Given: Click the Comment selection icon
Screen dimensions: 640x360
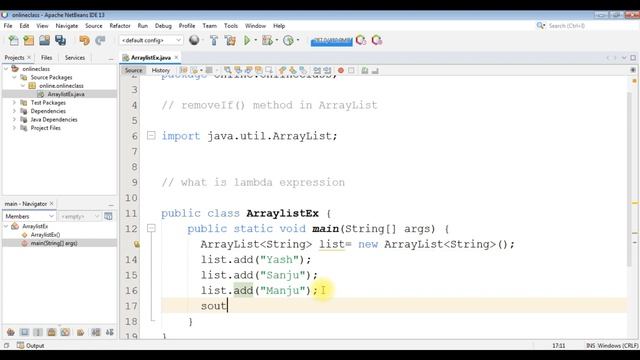Looking at the screenshot, I should click(x=364, y=70).
